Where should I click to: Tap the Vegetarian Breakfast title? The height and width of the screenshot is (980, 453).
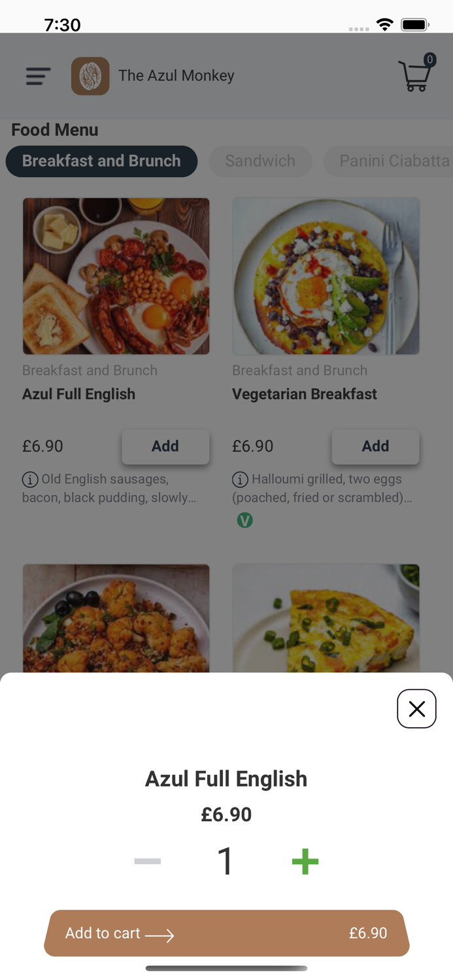[305, 394]
